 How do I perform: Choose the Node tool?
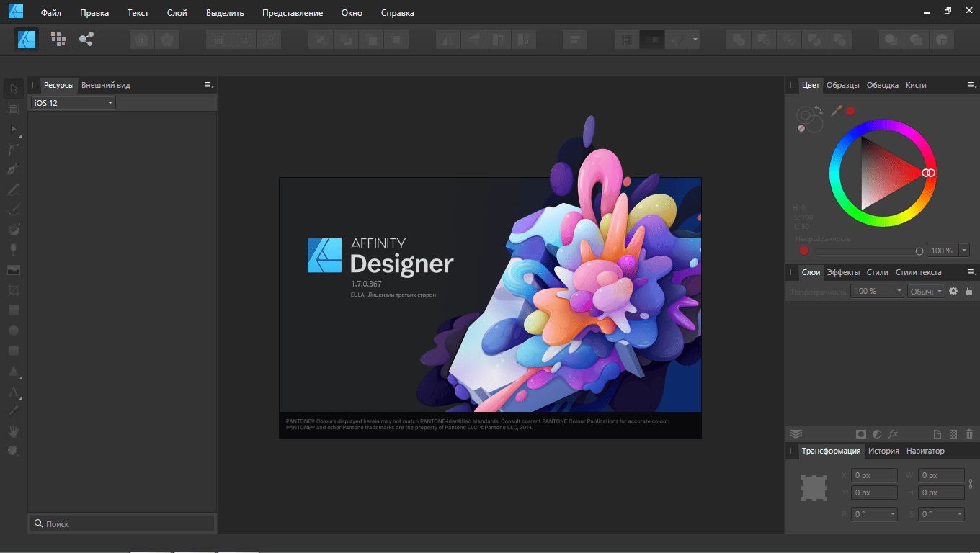[13, 129]
